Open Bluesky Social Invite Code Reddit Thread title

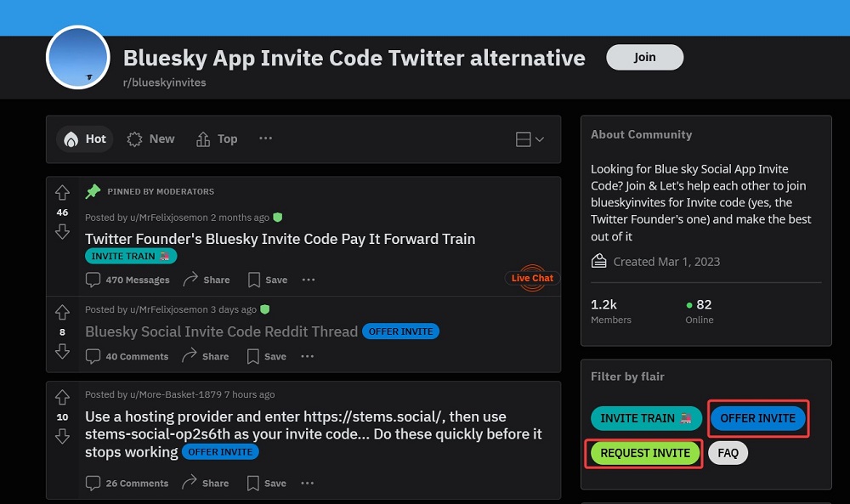click(x=221, y=331)
